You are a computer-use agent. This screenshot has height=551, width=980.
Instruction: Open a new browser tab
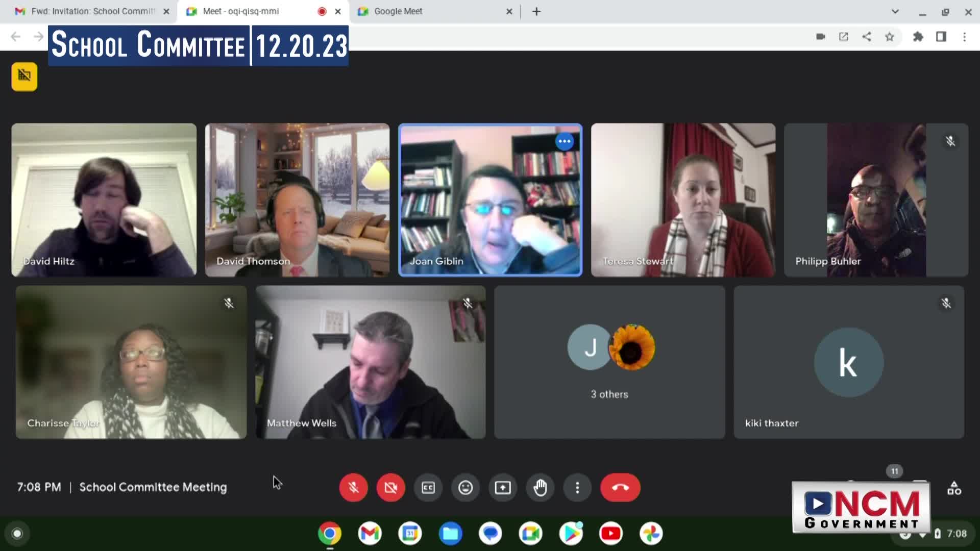[536, 11]
